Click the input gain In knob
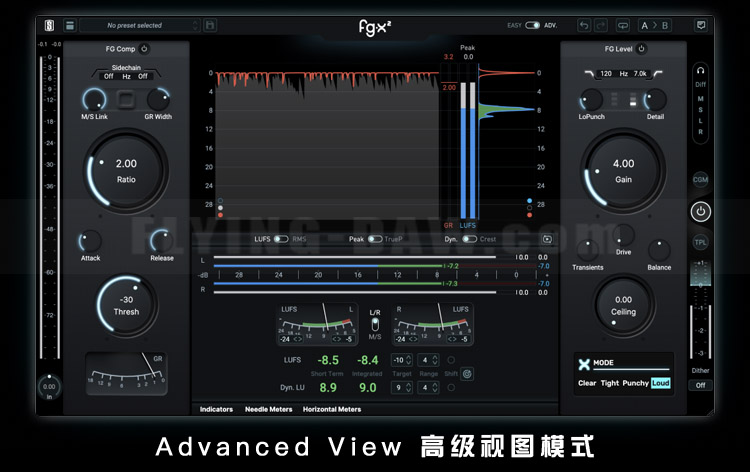This screenshot has height=472, width=750. tap(49, 386)
